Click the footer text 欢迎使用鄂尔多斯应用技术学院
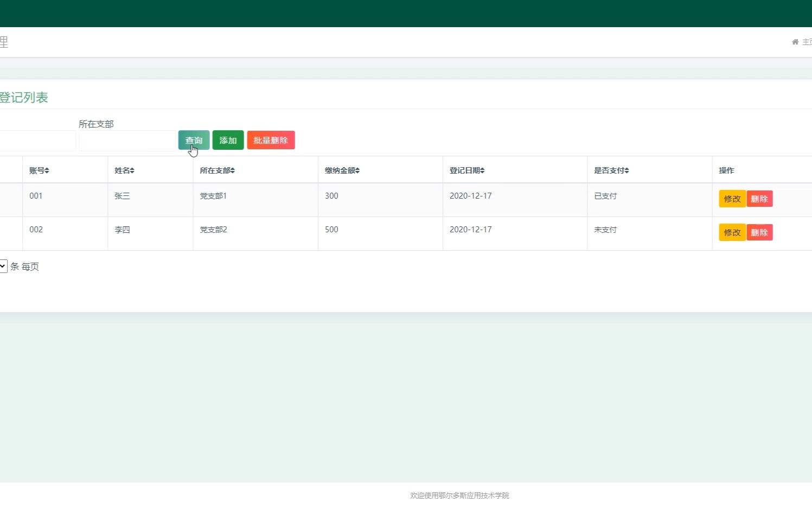 coord(459,496)
